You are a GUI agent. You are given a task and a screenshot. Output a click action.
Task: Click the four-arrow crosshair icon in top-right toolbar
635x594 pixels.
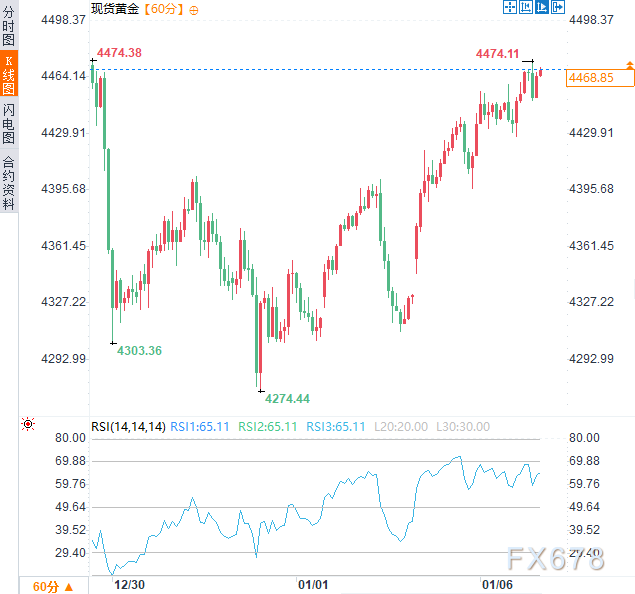509,8
